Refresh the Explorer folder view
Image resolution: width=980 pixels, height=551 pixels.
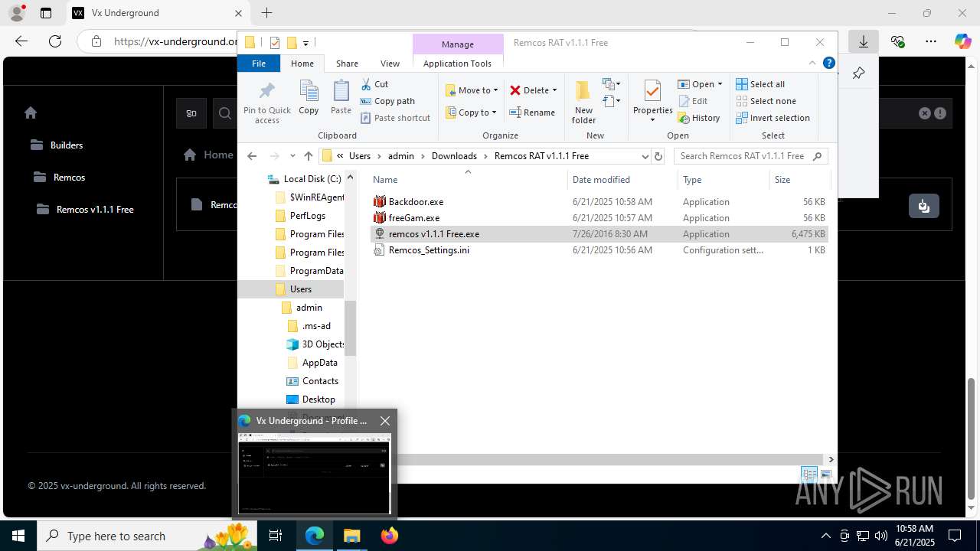point(658,156)
